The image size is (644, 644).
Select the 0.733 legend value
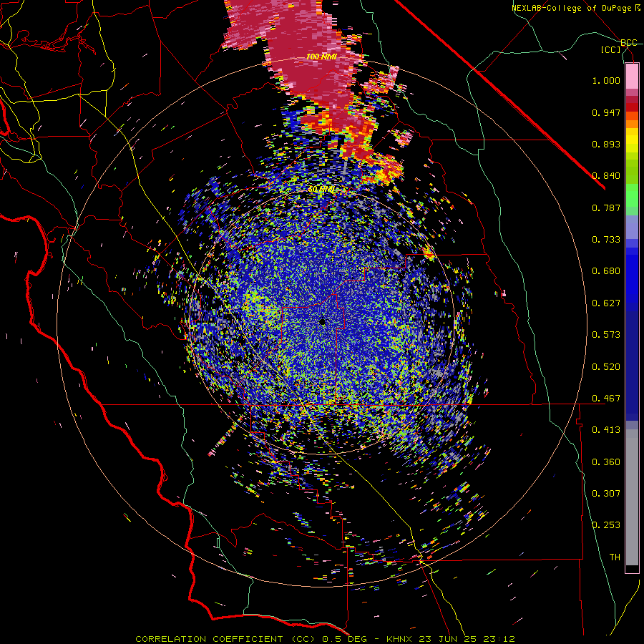606,240
